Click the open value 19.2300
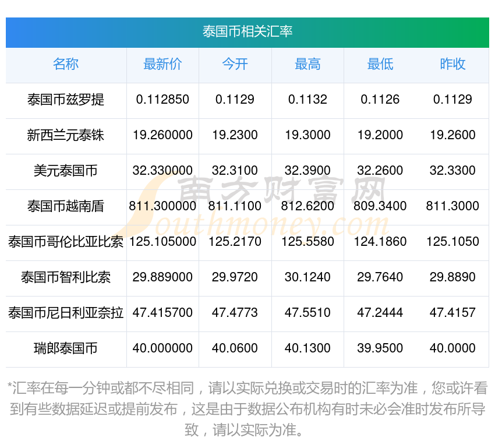Image resolution: width=495 pixels, height=448 pixels. [x=235, y=135]
